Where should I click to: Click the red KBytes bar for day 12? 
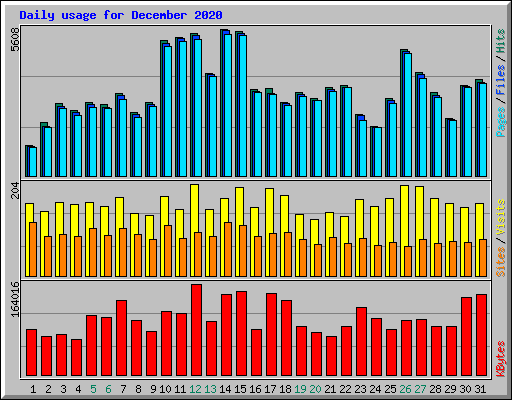tap(196, 330)
